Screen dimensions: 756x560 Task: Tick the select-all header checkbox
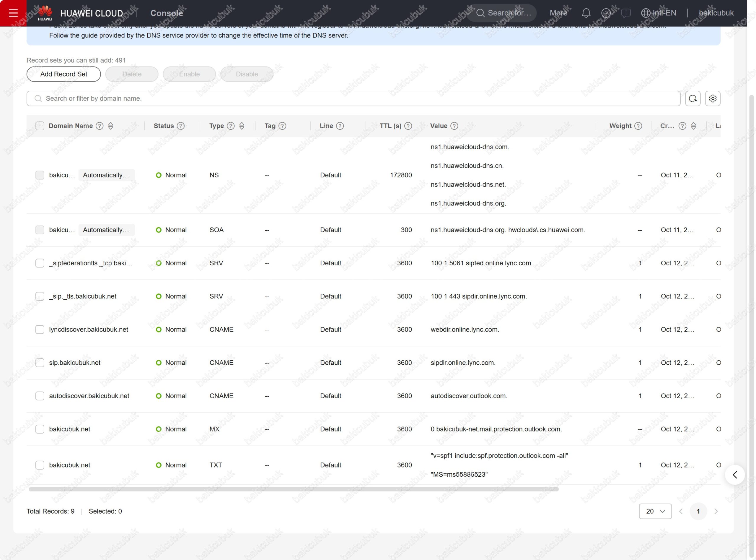[40, 126]
